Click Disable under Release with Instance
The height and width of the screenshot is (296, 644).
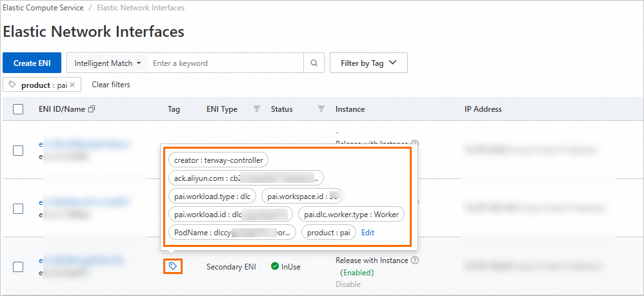tap(348, 284)
